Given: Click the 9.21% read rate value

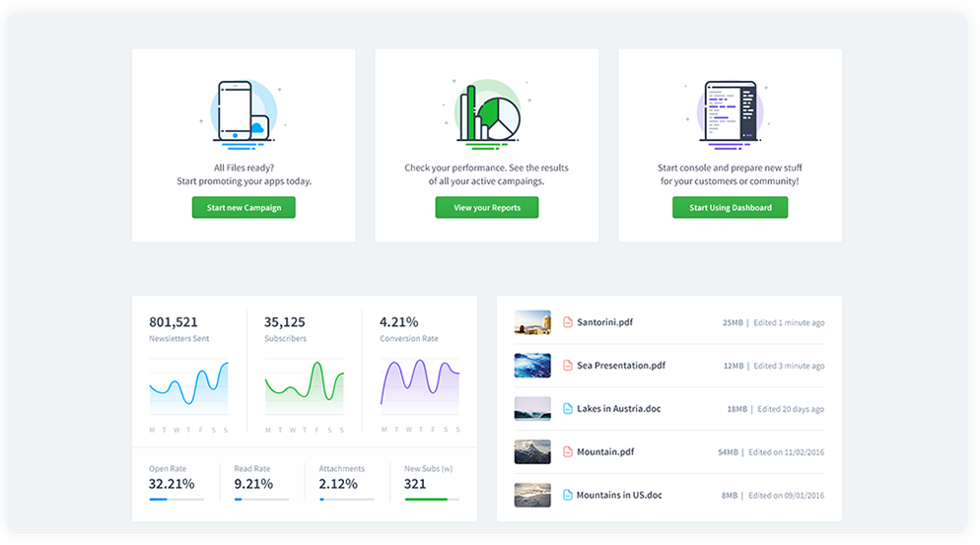Looking at the screenshot, I should [253, 484].
